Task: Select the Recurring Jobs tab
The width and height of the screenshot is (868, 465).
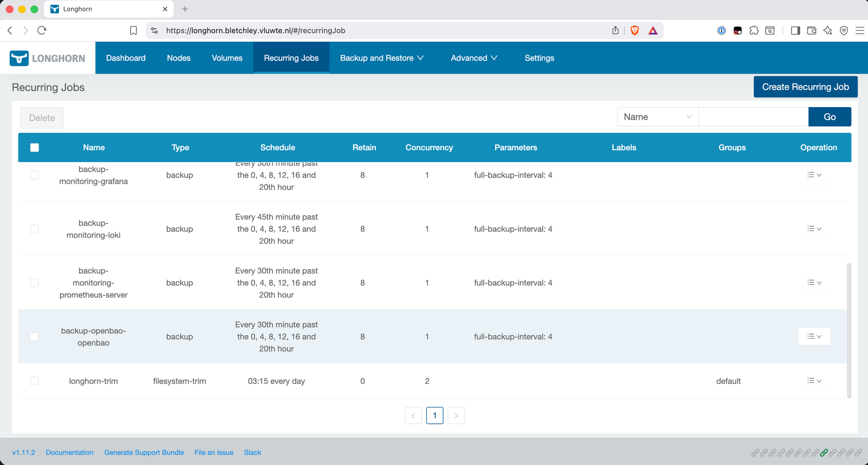Action: point(291,58)
